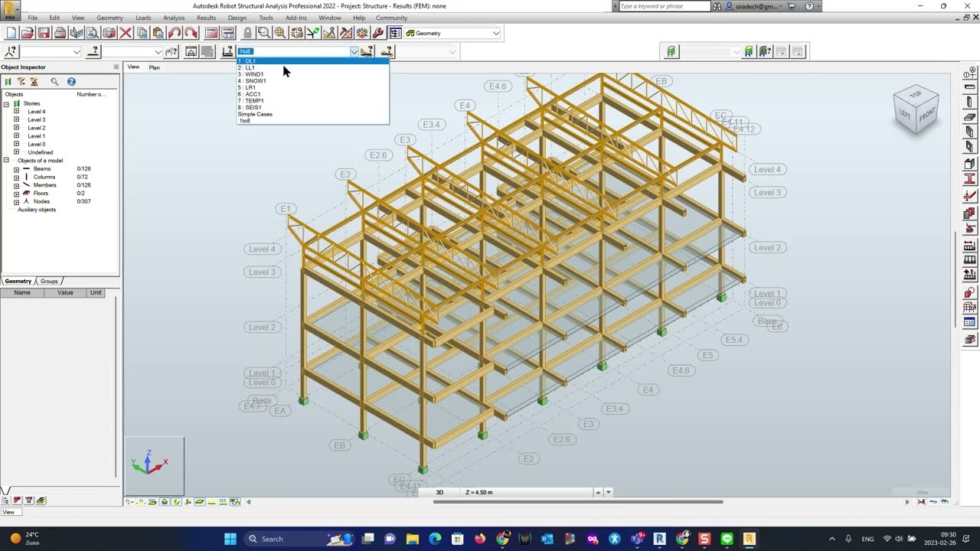Click the screen capture camera icon
This screenshot has height=551, width=980.
click(109, 33)
